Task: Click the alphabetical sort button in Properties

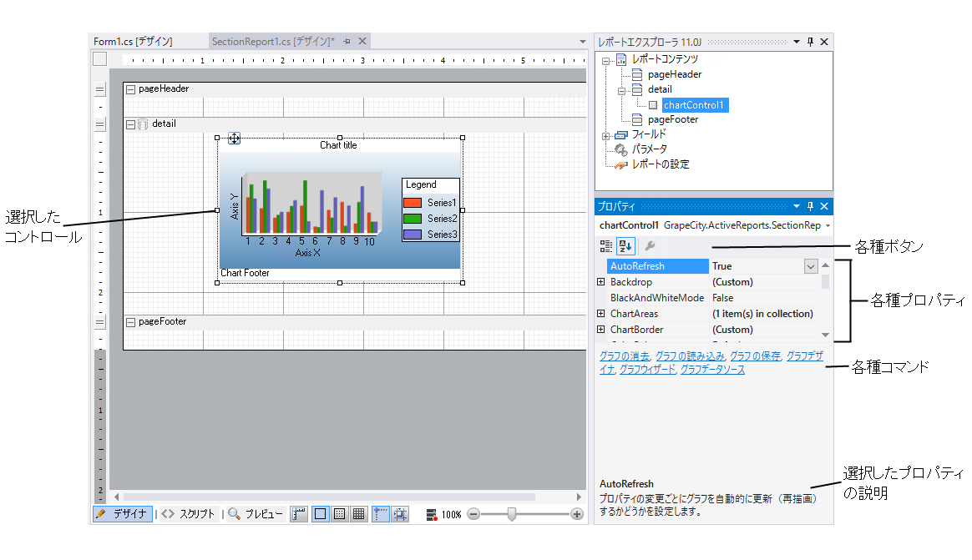Action: click(625, 246)
